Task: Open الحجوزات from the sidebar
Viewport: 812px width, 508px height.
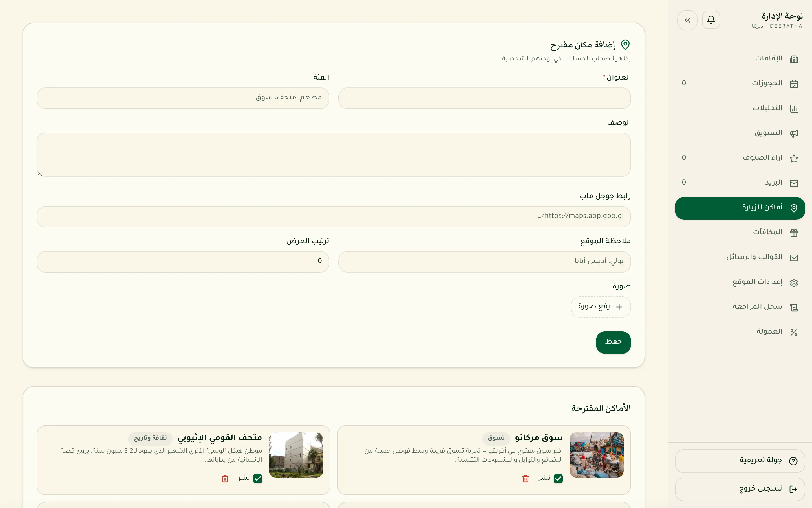Action: point(740,84)
